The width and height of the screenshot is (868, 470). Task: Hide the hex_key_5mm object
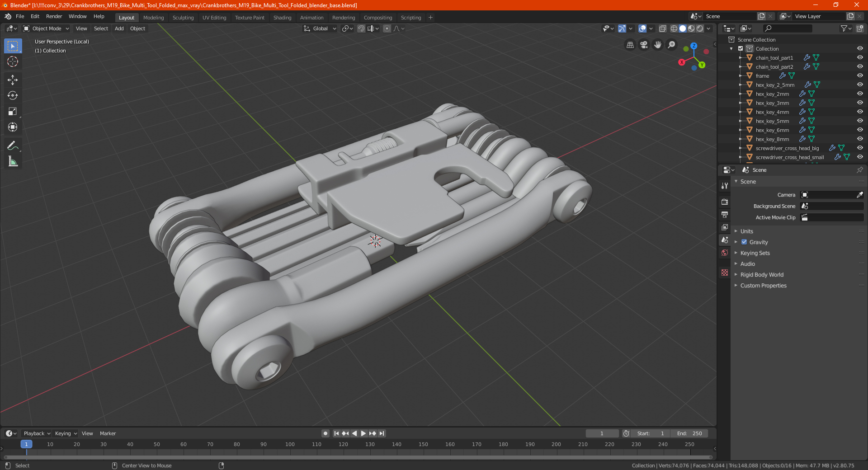pos(860,121)
